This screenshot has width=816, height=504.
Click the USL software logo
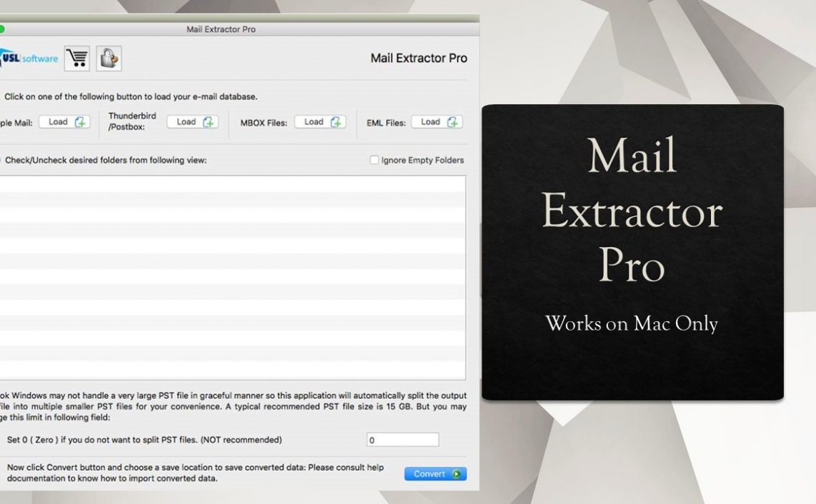(30, 59)
